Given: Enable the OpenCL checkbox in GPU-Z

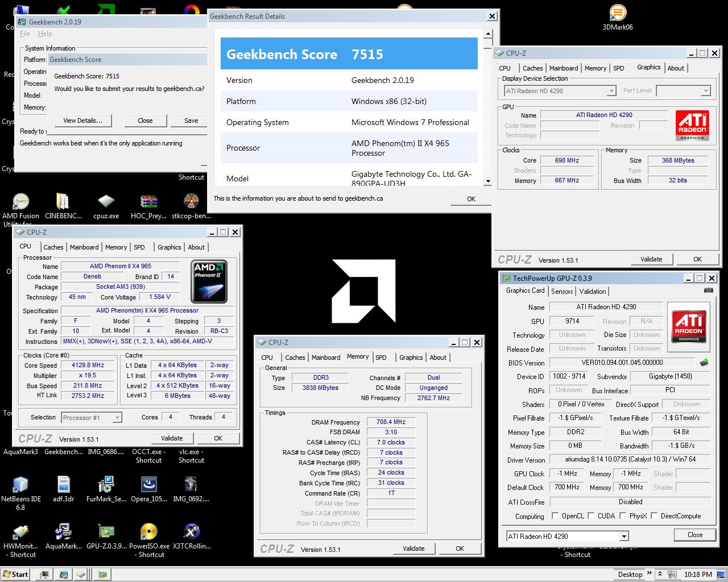Looking at the screenshot, I should [555, 516].
